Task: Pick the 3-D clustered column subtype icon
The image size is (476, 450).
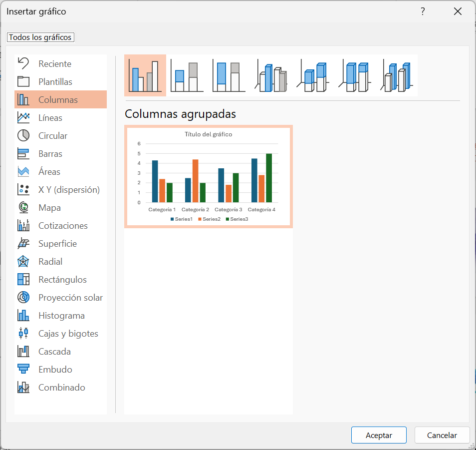Action: coord(271,75)
